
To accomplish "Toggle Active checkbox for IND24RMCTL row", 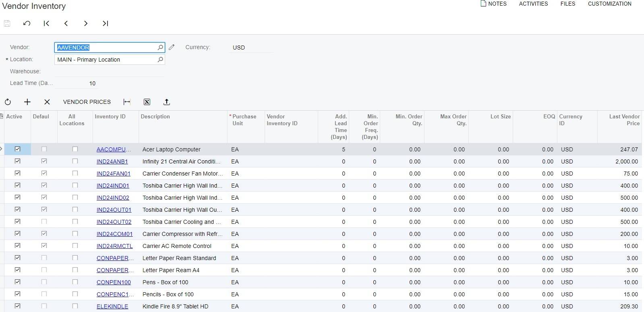I will pos(17,246).
